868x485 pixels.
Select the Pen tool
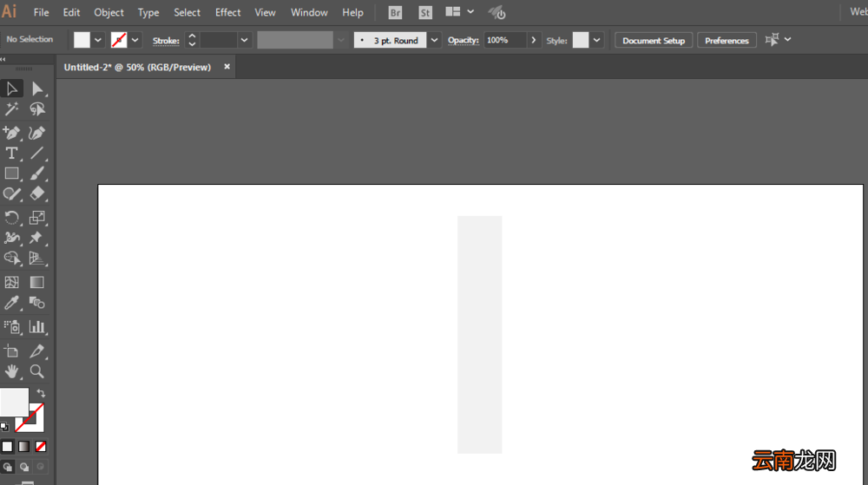(x=11, y=133)
